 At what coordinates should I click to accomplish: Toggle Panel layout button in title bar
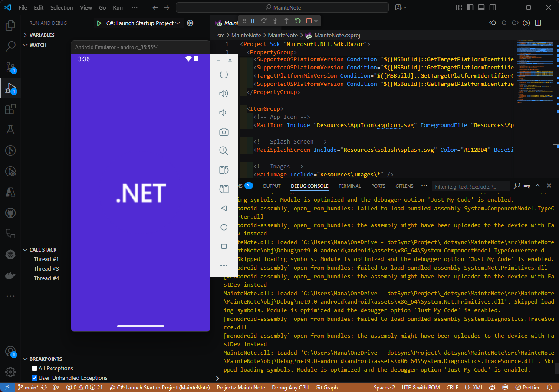(481, 7)
